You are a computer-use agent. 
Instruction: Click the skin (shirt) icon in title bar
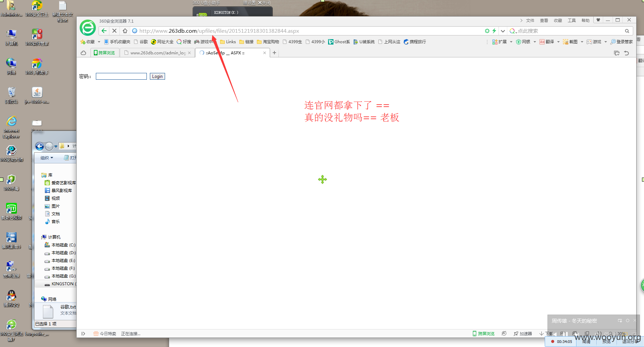[x=598, y=20]
